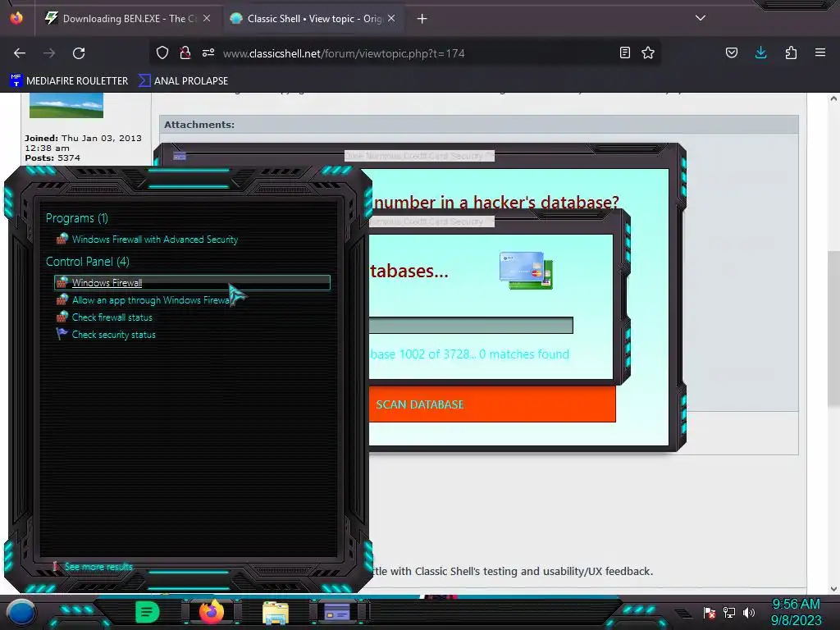This screenshot has width=840, height=630.
Task: Click the taskbar clock showing 9:56 AM
Action: (796, 612)
